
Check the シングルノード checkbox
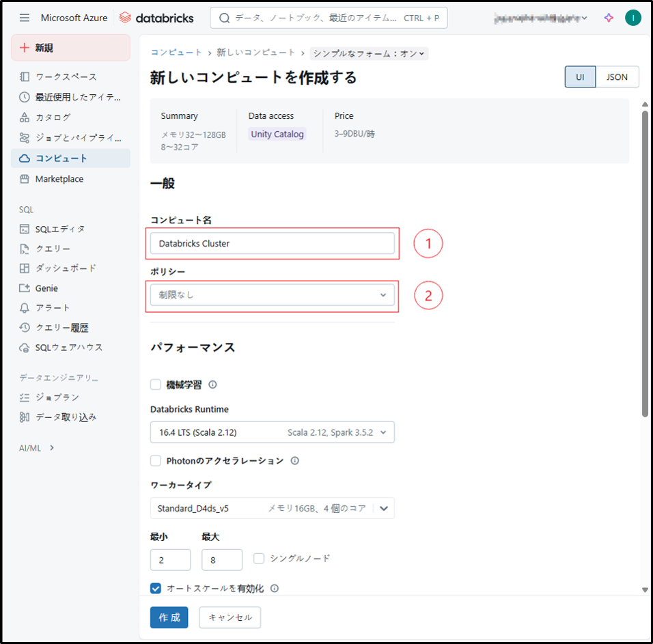click(x=259, y=559)
